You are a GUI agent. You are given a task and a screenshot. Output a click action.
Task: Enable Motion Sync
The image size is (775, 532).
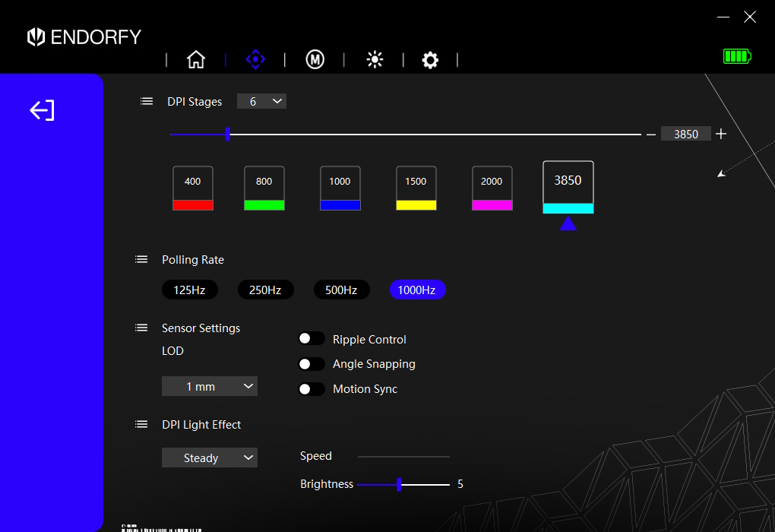[x=312, y=388]
